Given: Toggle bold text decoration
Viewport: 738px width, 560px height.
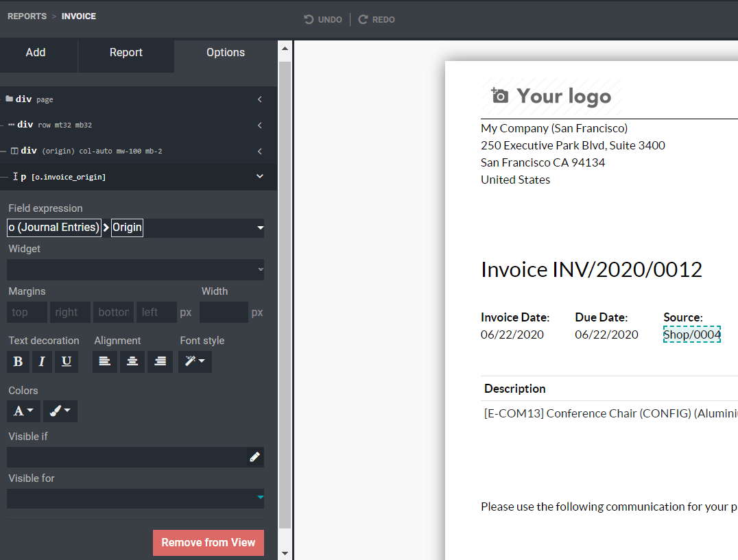Looking at the screenshot, I should pos(18,362).
